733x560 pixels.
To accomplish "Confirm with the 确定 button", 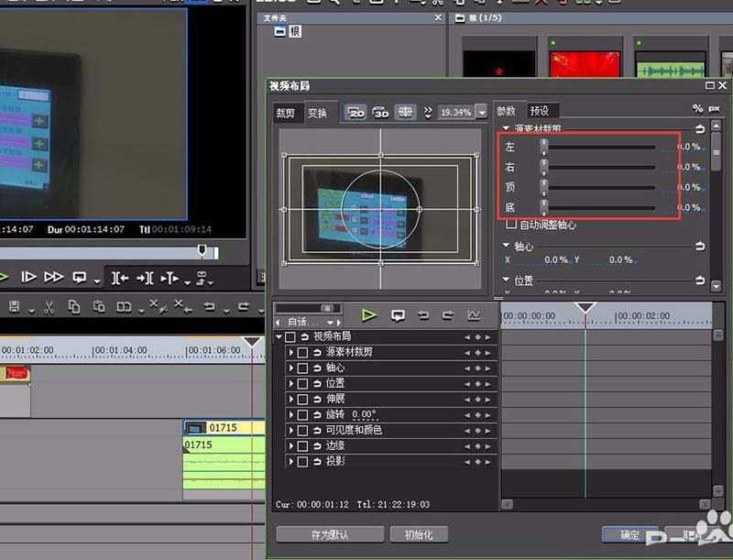I will pos(629,534).
